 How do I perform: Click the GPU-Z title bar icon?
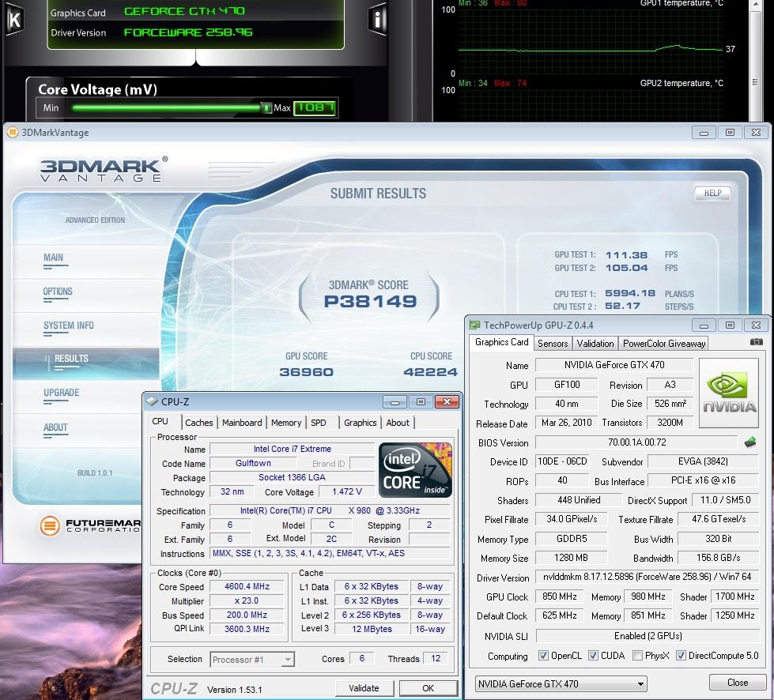point(475,325)
